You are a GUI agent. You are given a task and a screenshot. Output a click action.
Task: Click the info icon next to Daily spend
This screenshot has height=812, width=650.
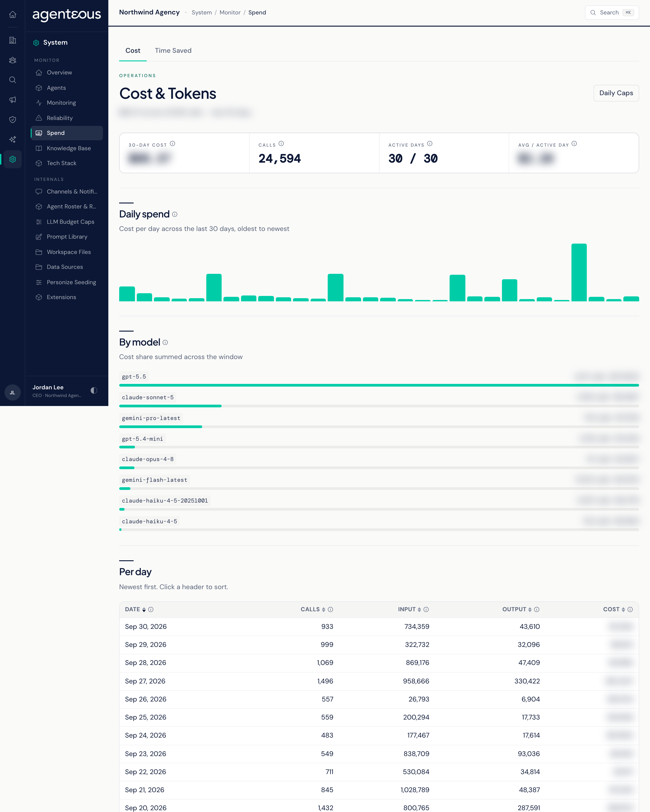point(175,214)
